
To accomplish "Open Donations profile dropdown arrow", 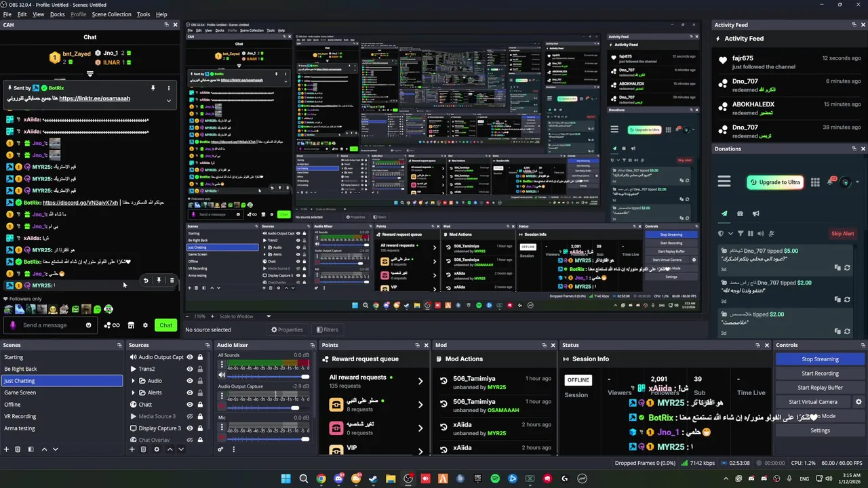I will (x=858, y=182).
